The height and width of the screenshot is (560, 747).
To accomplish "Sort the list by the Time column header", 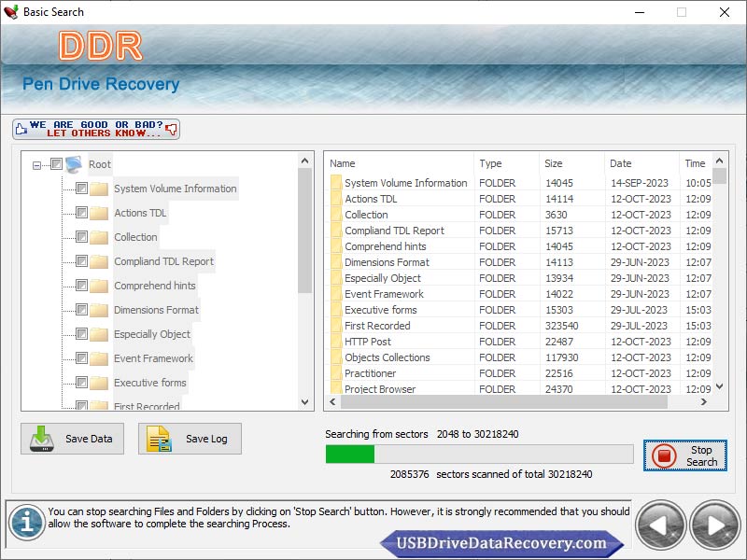I will (696, 163).
